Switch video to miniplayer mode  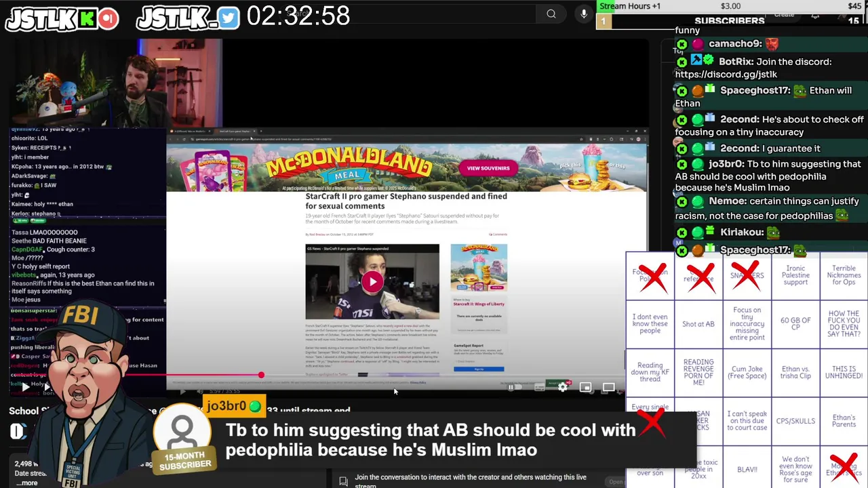[585, 388]
